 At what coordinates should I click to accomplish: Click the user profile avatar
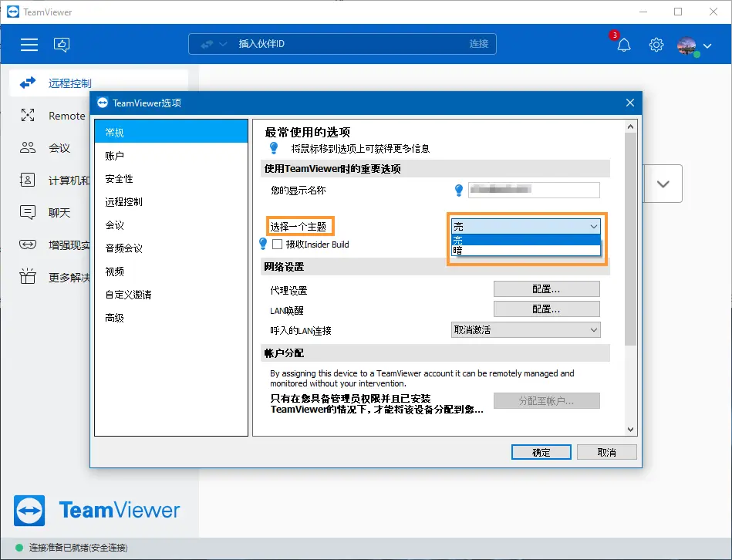pos(687,46)
